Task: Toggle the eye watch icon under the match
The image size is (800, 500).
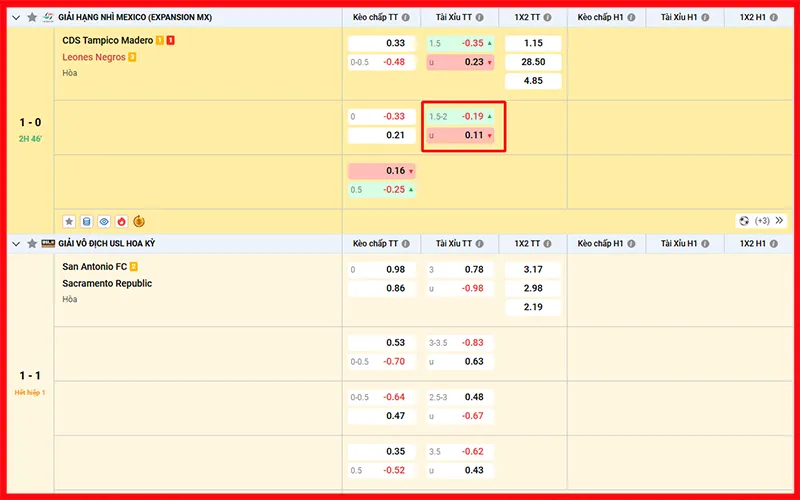Action: [x=104, y=221]
